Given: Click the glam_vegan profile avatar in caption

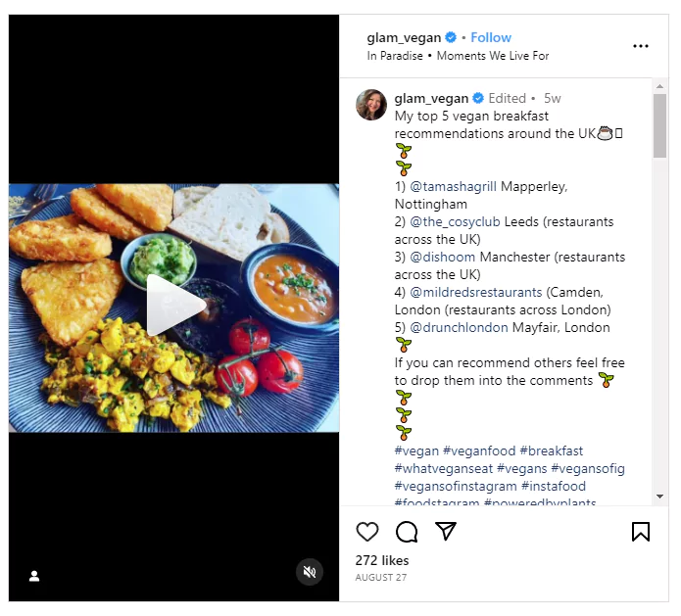Looking at the screenshot, I should (x=371, y=104).
